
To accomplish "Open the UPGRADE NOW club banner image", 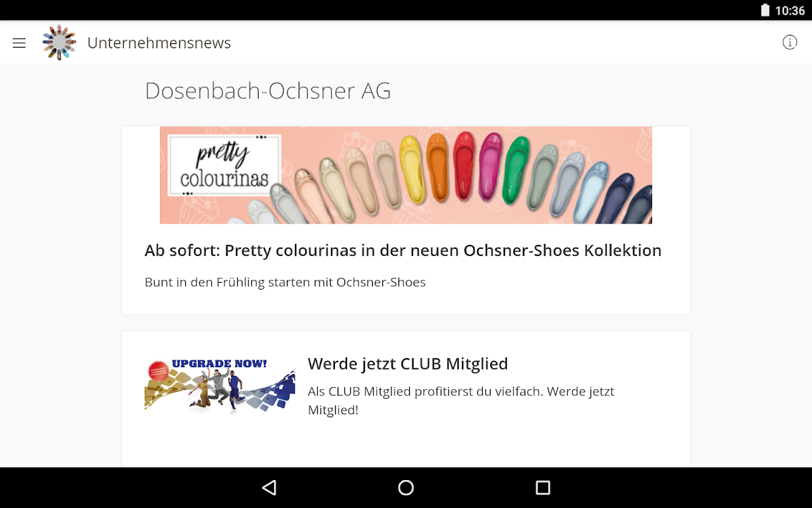I will tap(219, 386).
